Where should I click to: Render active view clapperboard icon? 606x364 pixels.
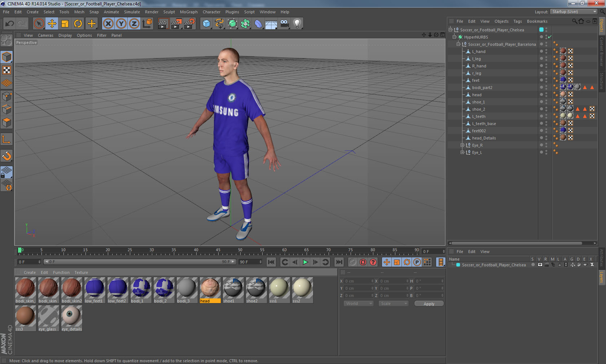[163, 24]
